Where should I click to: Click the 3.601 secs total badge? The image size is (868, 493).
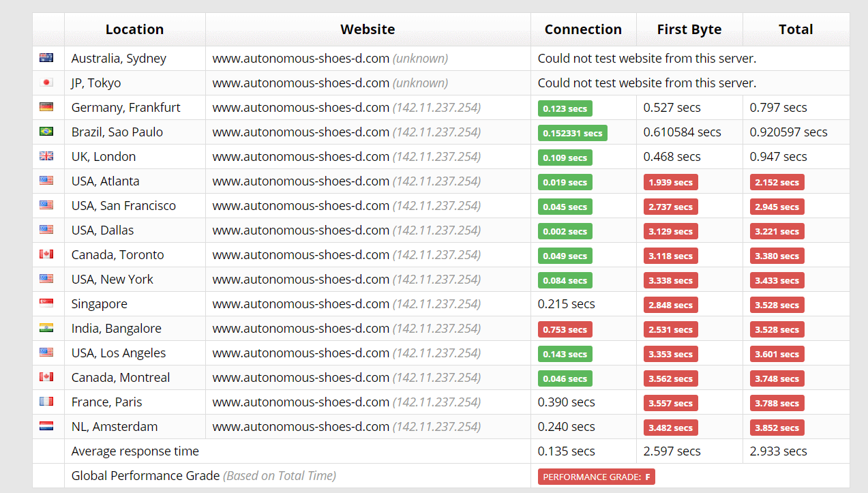[x=777, y=354]
